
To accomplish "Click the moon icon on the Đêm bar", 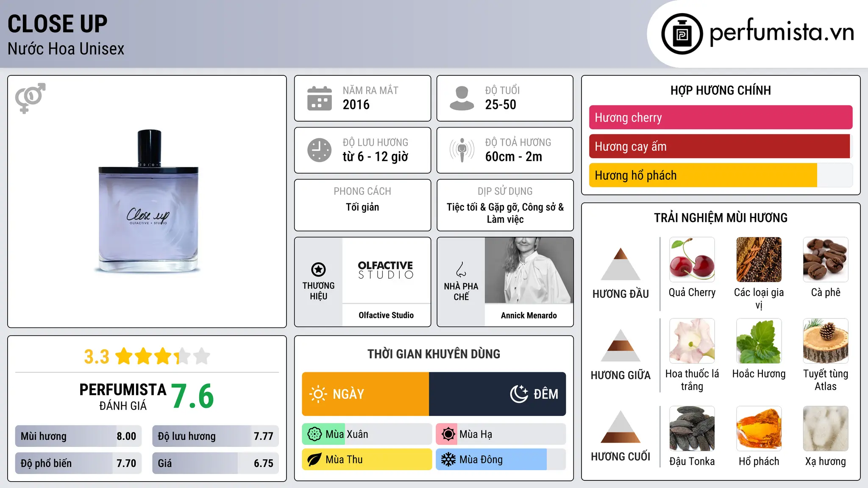I will (x=519, y=394).
